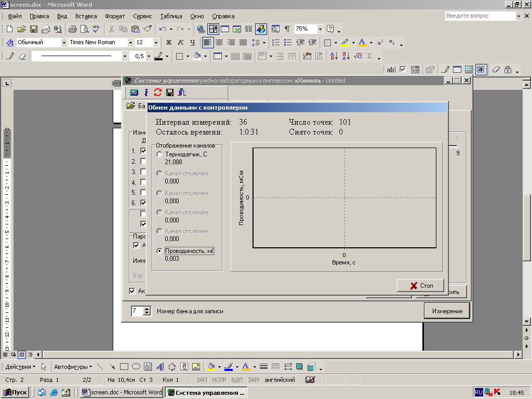
Task: Apply numbered list icon
Action: click(276, 43)
